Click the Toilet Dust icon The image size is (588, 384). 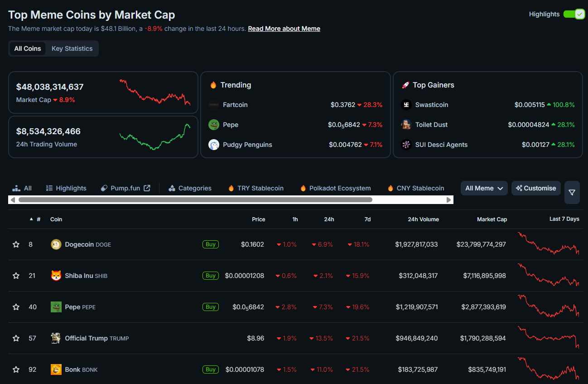[x=406, y=125]
